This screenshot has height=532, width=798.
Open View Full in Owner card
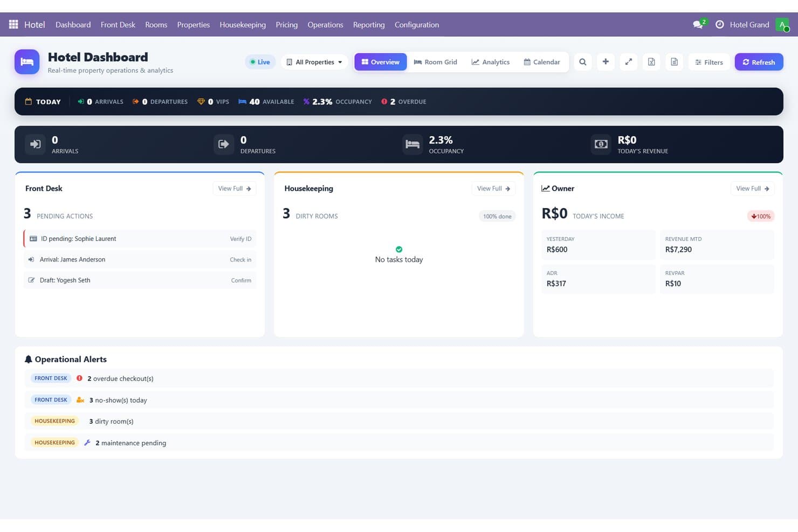[753, 189]
